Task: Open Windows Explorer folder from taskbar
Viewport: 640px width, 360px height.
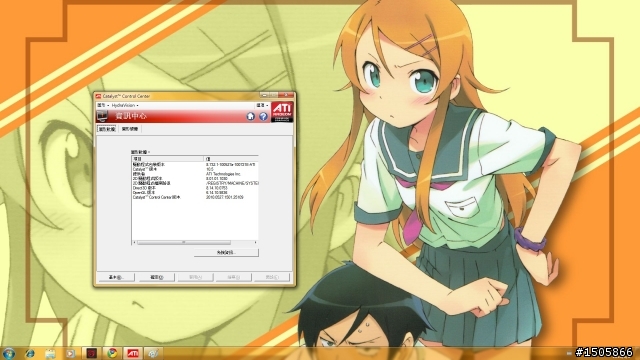Action: point(50,353)
